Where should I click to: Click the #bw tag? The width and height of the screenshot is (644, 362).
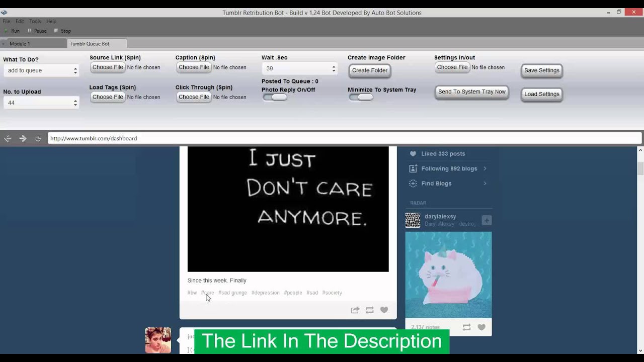192,293
